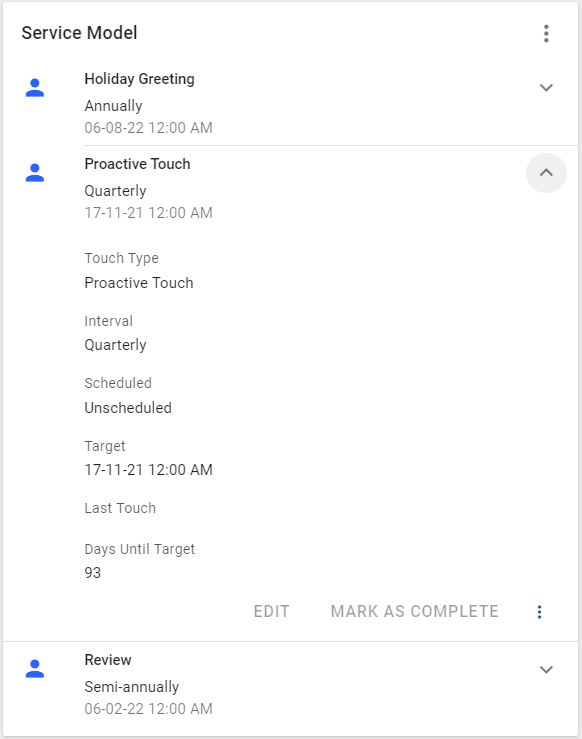This screenshot has width=582, height=739.
Task: Click the Target date value 17-11-21
Action: [x=148, y=469]
